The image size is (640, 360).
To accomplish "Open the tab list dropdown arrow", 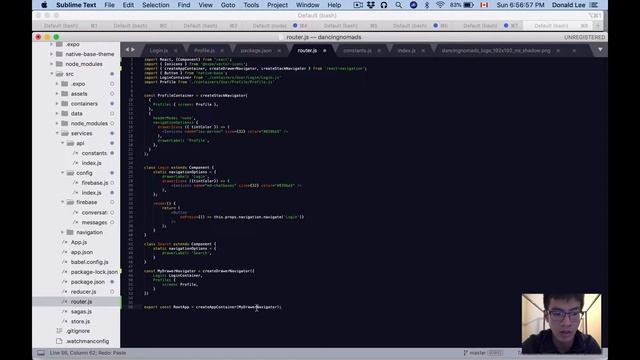I will (600, 50).
